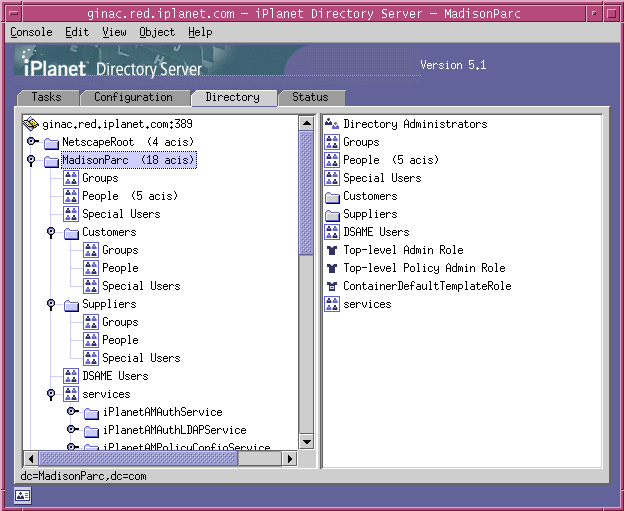
Task: Click the Directory Administrators group icon in the right pane
Action: (332, 124)
